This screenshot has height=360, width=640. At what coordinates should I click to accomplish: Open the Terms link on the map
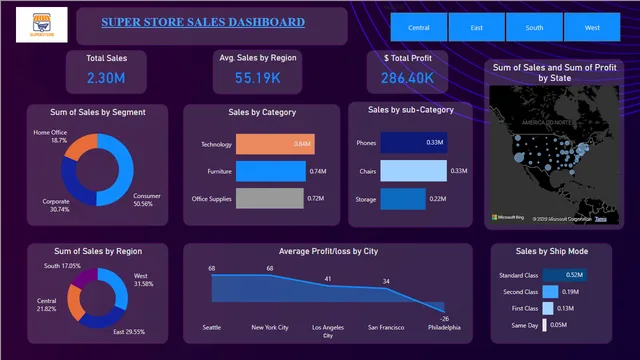600,219
